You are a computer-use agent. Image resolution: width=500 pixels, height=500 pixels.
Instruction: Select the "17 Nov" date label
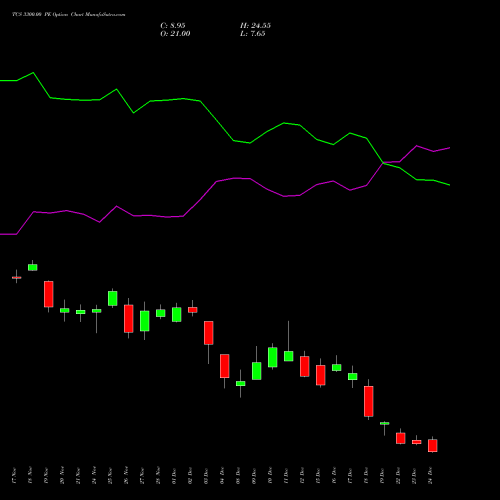pyautogui.click(x=14, y=476)
